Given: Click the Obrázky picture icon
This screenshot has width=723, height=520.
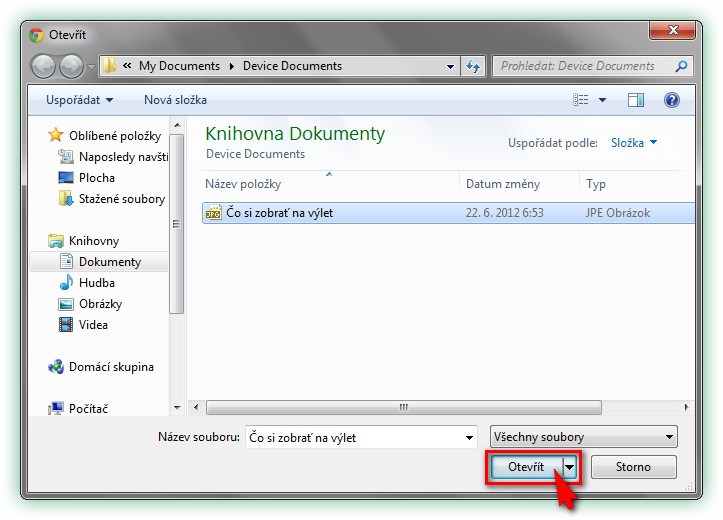Looking at the screenshot, I should (x=66, y=304).
